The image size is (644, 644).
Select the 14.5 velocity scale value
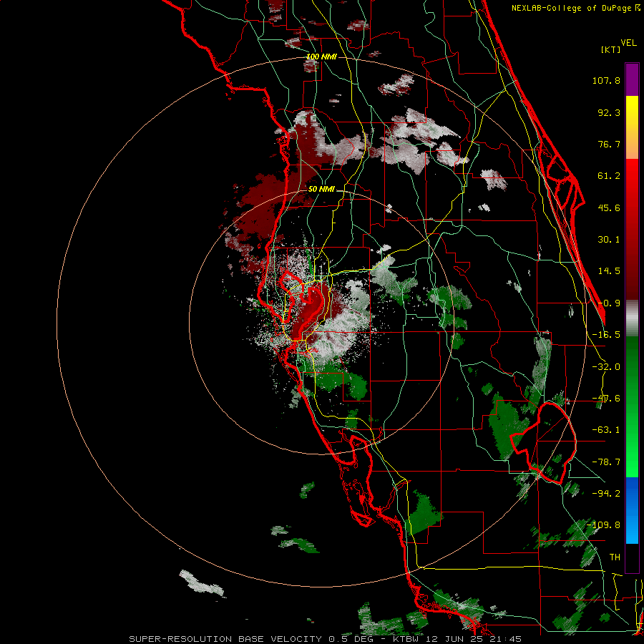click(609, 271)
